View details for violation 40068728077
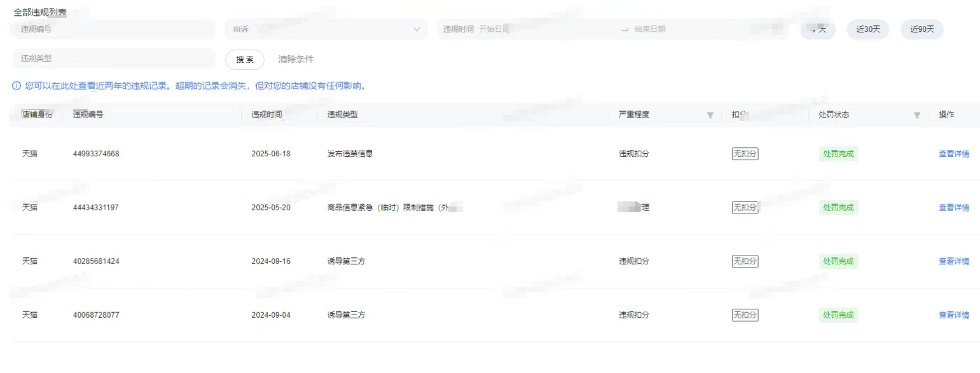This screenshot has width=980, height=373. click(x=954, y=315)
